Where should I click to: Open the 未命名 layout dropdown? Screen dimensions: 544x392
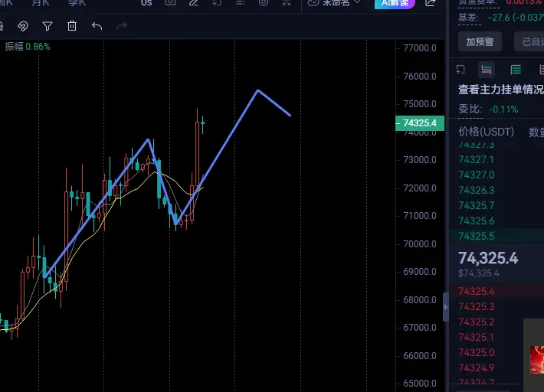coord(335,3)
